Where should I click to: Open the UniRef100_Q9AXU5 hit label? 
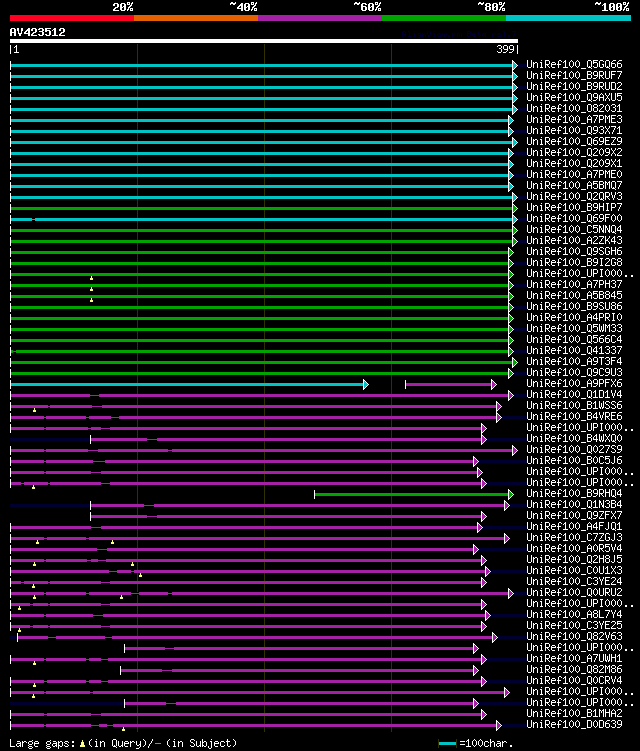[574, 97]
